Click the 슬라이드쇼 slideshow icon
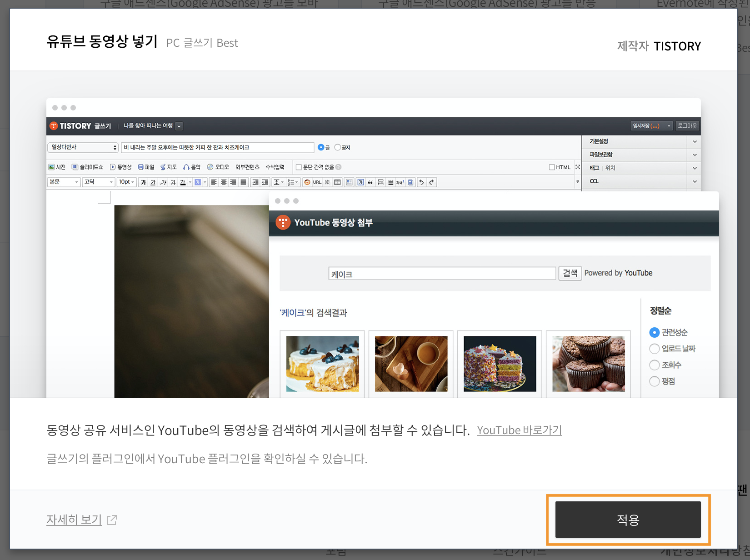750x560 pixels. pyautogui.click(x=87, y=167)
